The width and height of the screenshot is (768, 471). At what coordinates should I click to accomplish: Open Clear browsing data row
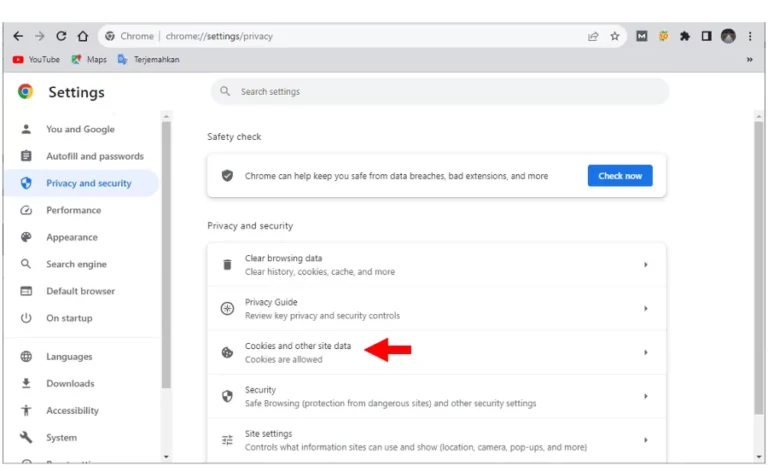pos(436,265)
